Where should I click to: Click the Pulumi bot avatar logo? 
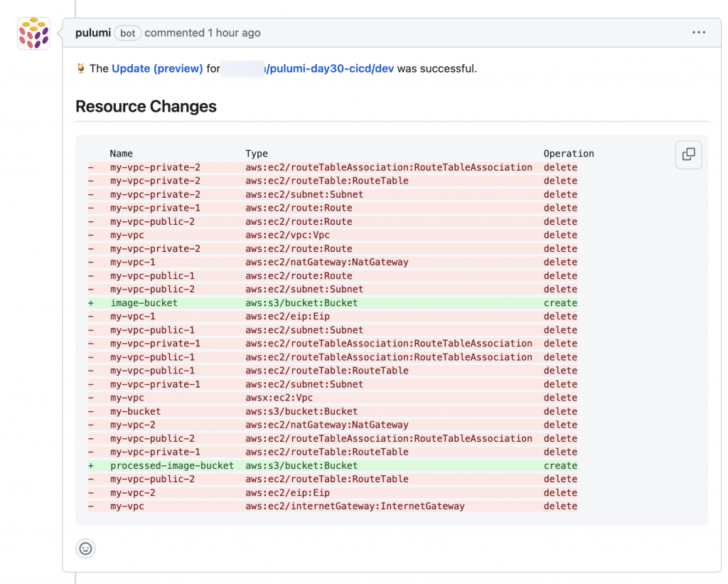33,33
